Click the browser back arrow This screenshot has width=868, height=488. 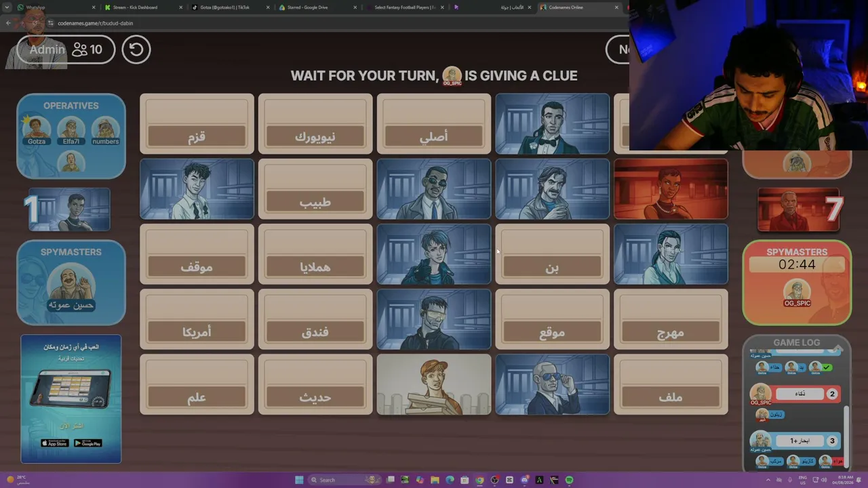tap(8, 23)
